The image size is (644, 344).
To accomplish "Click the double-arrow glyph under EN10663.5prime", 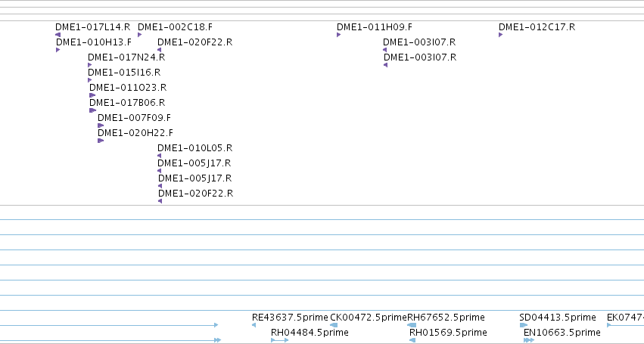I will pos(529,340).
